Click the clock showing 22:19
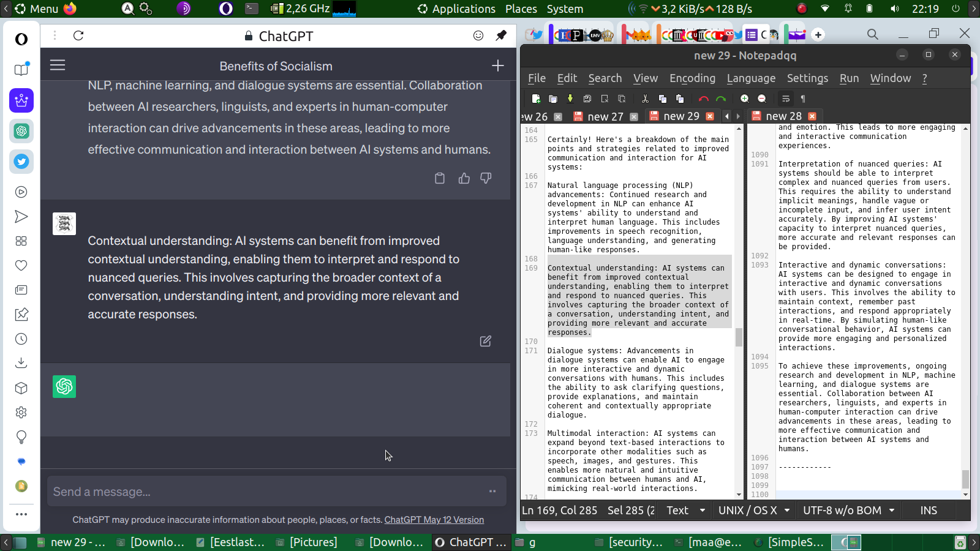 (x=925, y=9)
